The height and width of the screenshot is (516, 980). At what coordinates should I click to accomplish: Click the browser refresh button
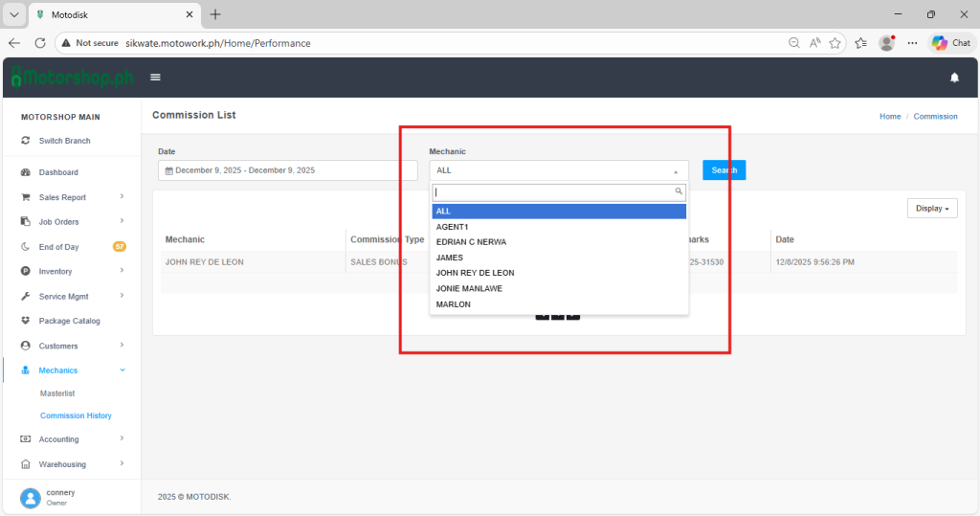(40, 43)
